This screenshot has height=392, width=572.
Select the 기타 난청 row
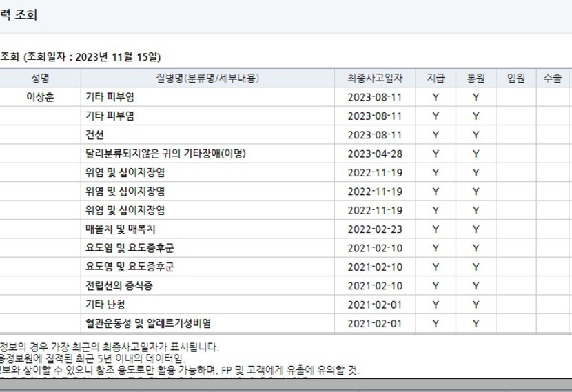tap(105, 305)
